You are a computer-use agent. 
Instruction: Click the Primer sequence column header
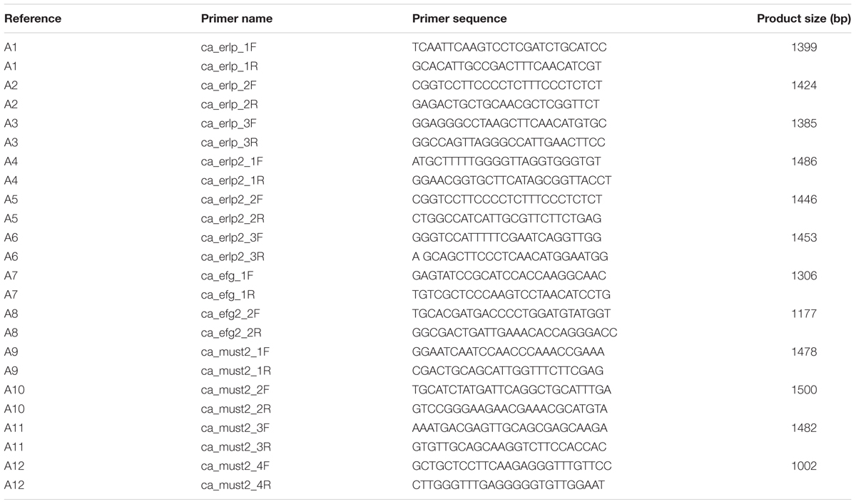(x=459, y=19)
